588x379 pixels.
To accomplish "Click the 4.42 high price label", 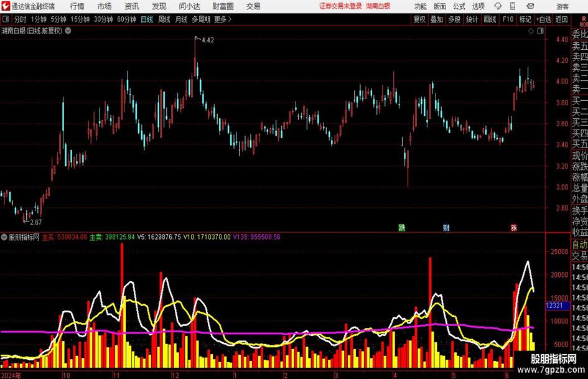I will pos(208,40).
